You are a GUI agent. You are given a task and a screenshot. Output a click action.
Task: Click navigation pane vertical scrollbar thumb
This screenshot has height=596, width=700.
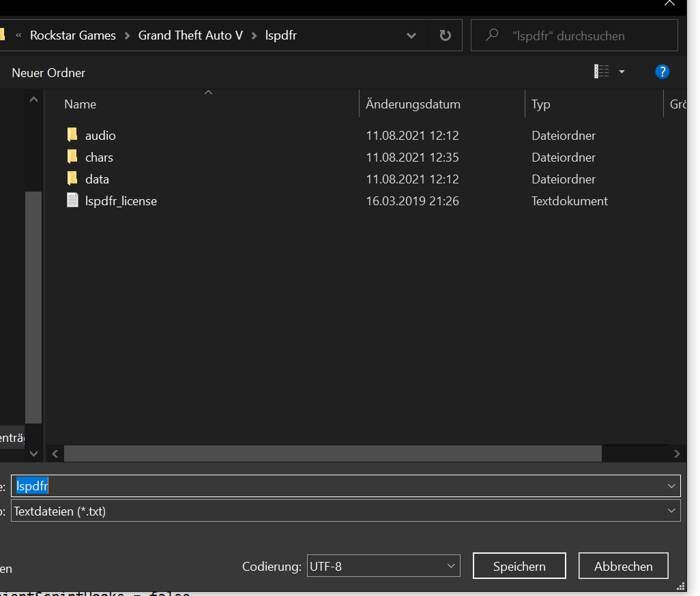[x=33, y=308]
